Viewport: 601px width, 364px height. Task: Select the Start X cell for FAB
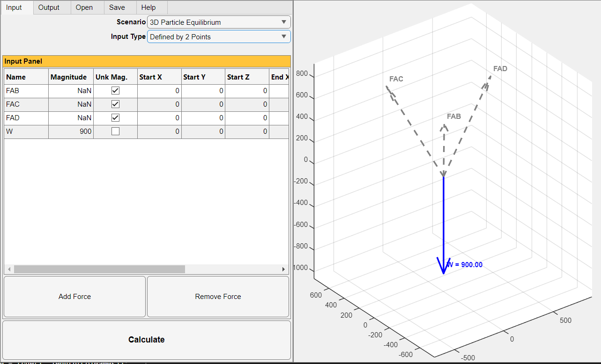[x=159, y=91]
